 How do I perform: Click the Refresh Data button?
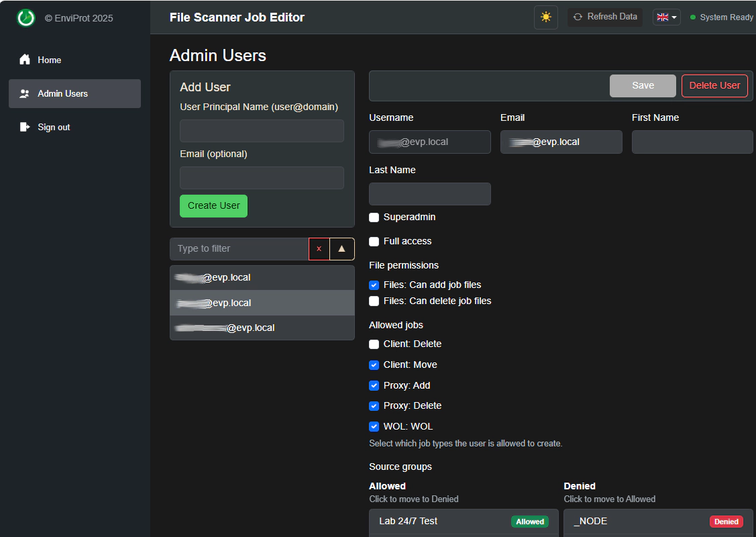pos(604,17)
